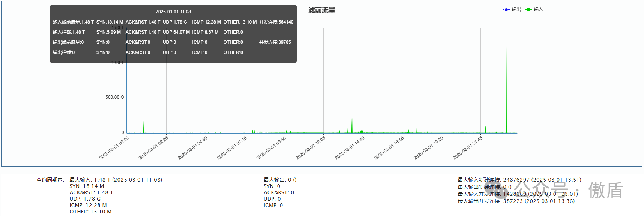Toggle the 输出 series legend label
644x216 pixels.
point(516,10)
